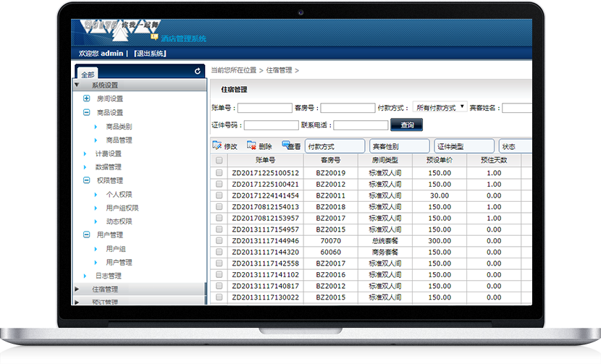Collapse 商品设置 using its minus icon
The image size is (601, 364).
coord(87,112)
